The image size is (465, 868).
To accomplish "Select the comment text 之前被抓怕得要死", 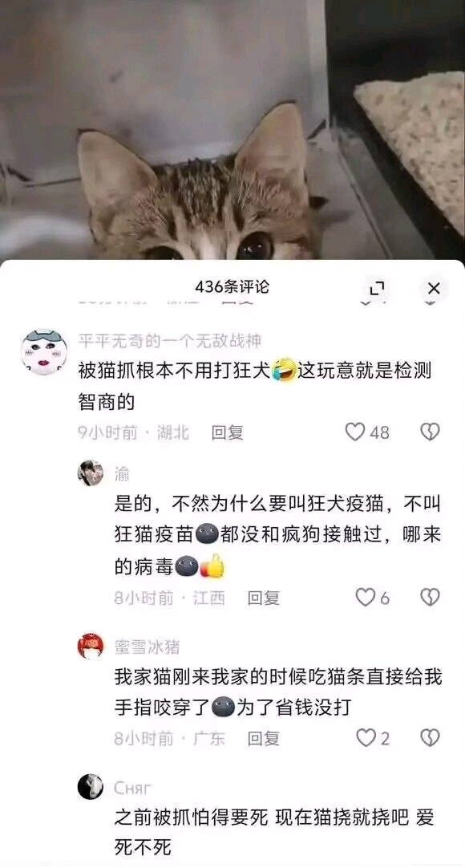I will coord(191,817).
